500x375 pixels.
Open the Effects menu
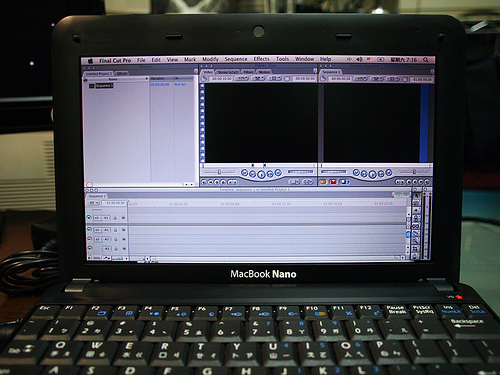[261, 59]
